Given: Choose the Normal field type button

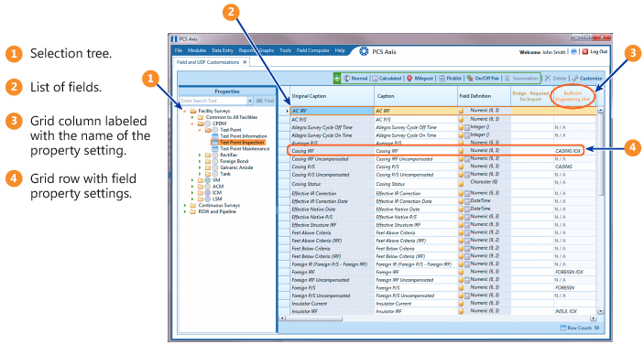Looking at the screenshot, I should click(355, 78).
